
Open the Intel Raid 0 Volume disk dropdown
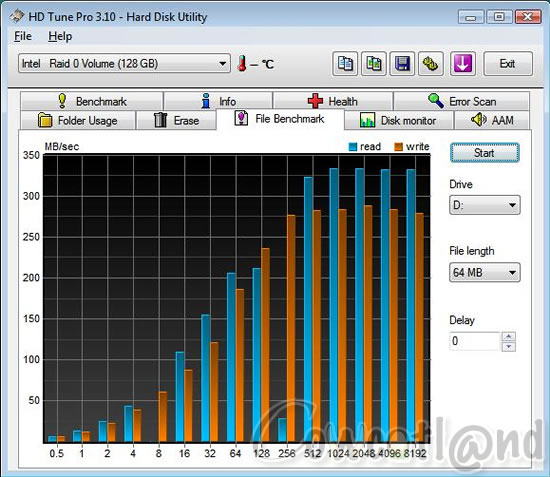125,63
